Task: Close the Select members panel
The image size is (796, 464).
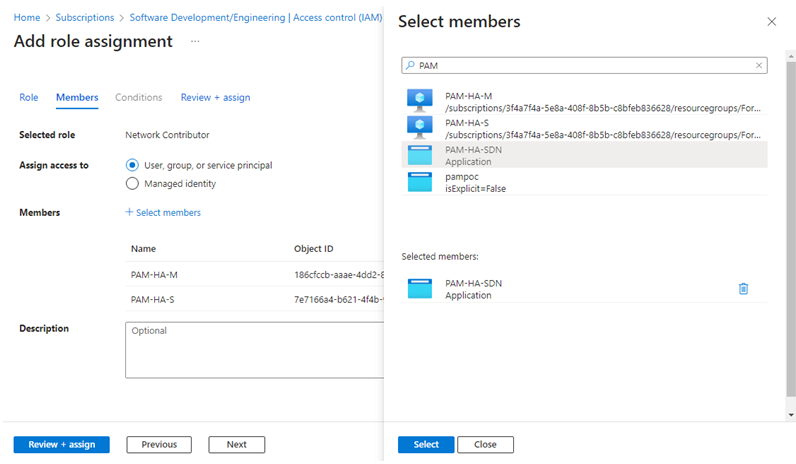Action: pos(772,22)
